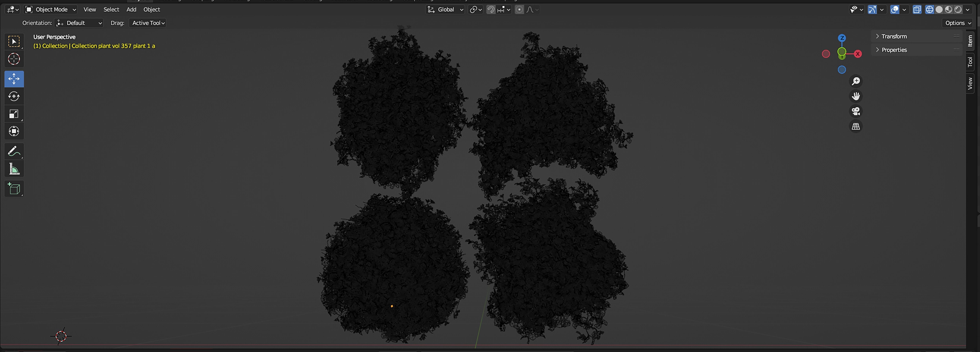The image size is (980, 352).
Task: Select the combined Transform tool
Action: pyautogui.click(x=14, y=131)
